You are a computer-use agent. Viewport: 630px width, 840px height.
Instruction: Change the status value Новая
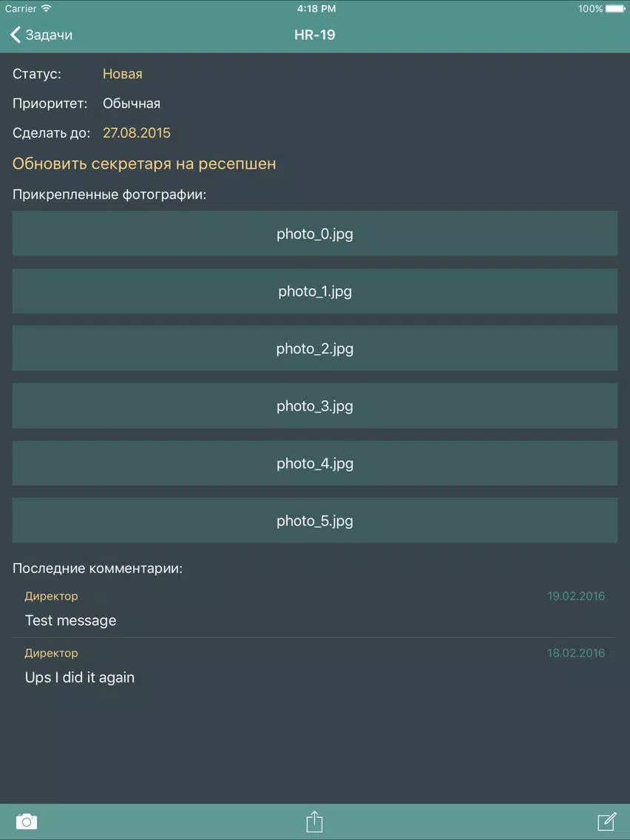coord(123,74)
